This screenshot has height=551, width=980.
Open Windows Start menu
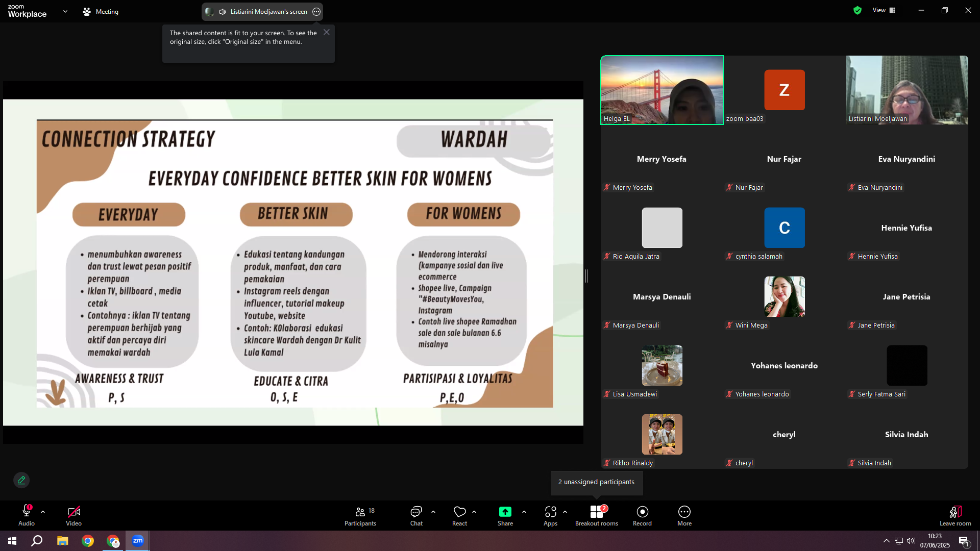12,541
